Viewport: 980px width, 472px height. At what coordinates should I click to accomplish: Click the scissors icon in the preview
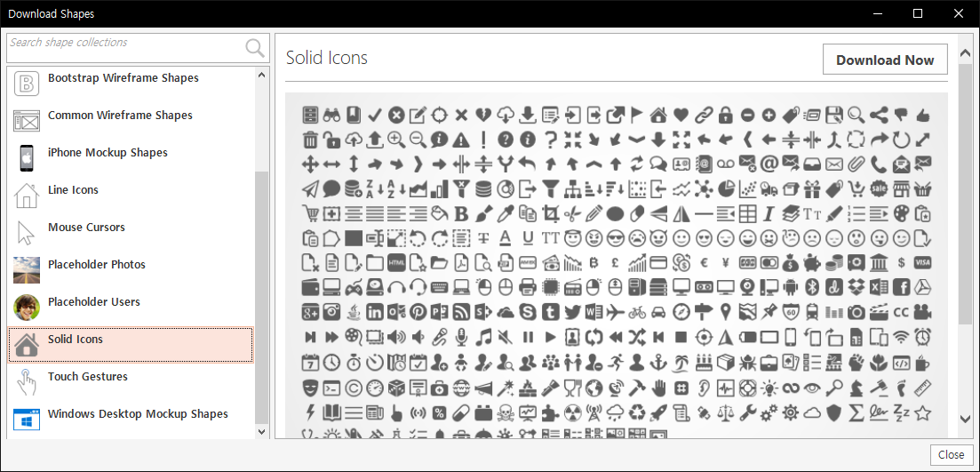tap(570, 214)
